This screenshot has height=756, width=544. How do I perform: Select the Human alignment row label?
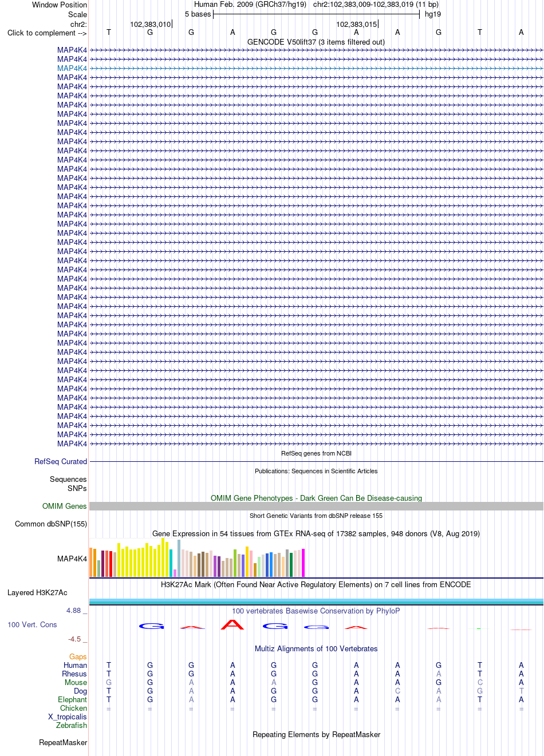(75, 666)
